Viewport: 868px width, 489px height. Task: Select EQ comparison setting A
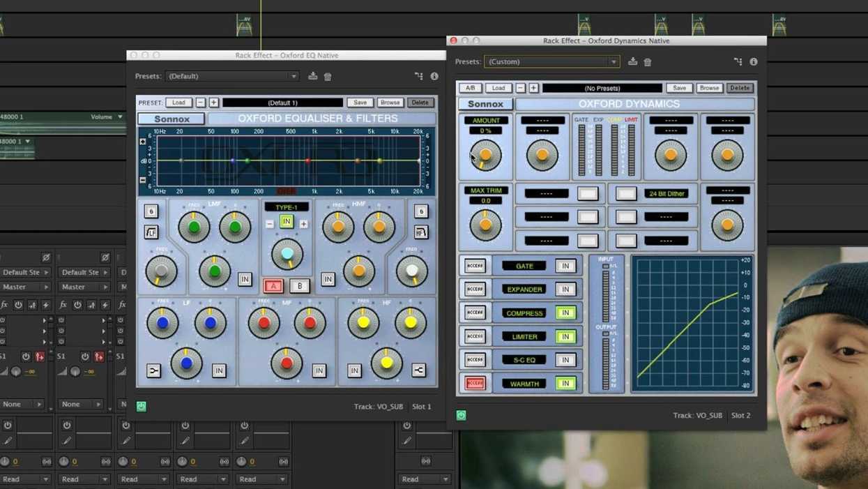[273, 286]
